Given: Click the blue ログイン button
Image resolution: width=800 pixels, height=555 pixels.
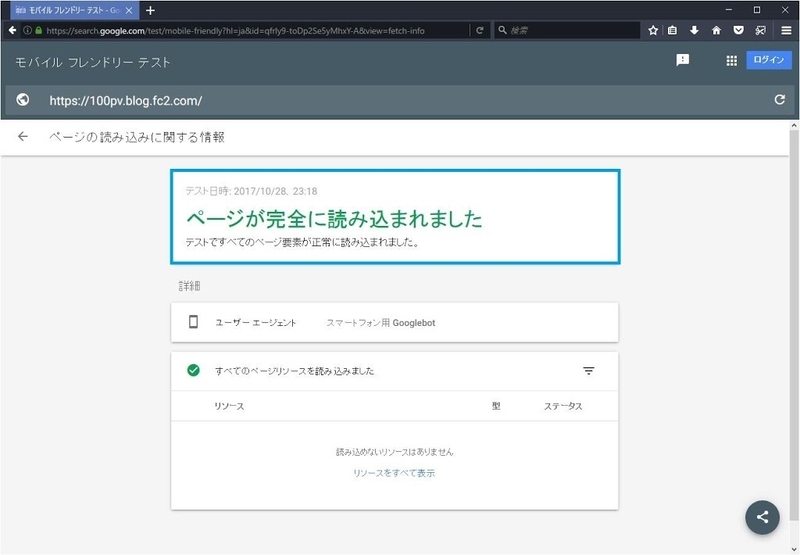Looking at the screenshot, I should (769, 60).
